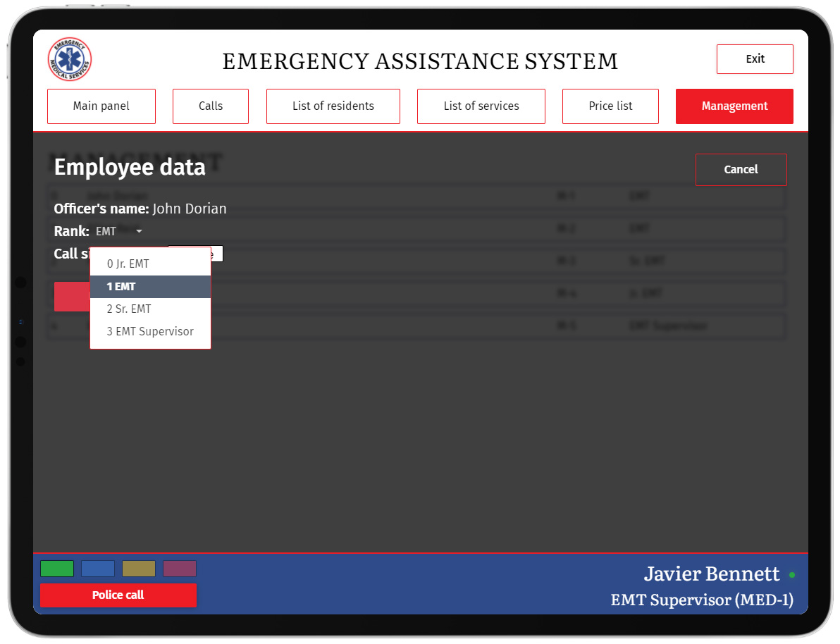This screenshot has width=840, height=644.
Task: Click the Exit button
Action: point(755,59)
